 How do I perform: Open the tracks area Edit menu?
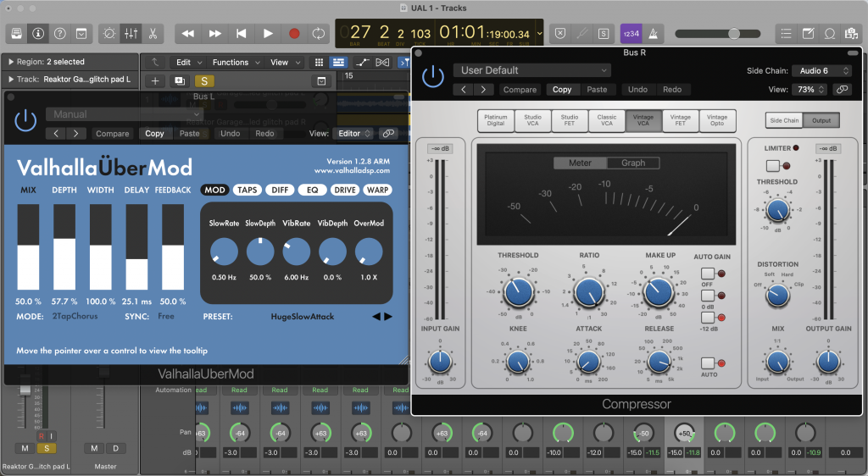coord(189,63)
